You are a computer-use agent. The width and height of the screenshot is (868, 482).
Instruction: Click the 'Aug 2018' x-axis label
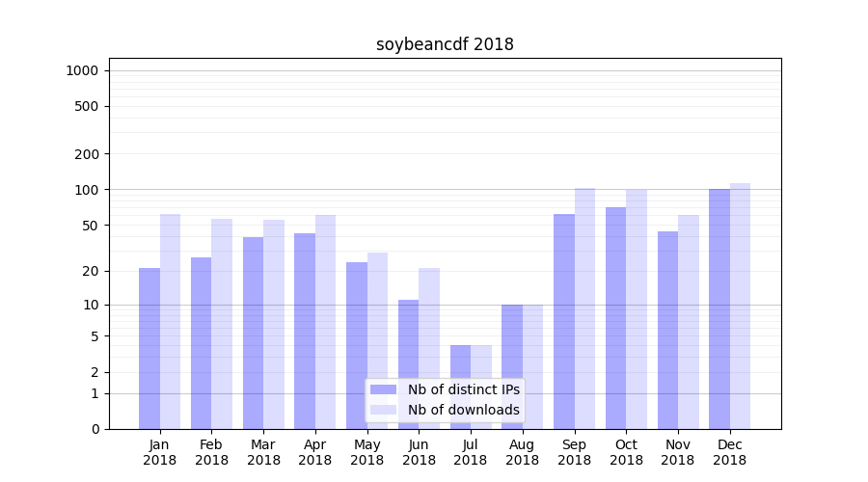522,452
